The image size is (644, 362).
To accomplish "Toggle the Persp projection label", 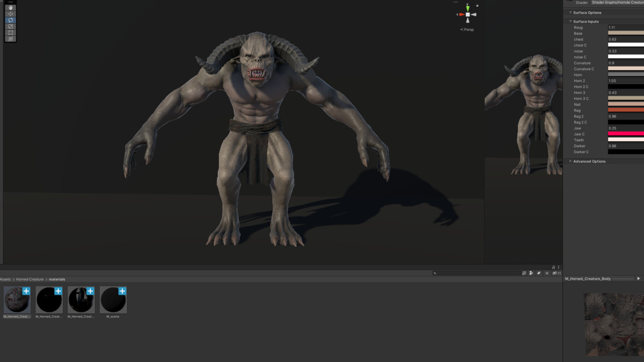I will [467, 29].
